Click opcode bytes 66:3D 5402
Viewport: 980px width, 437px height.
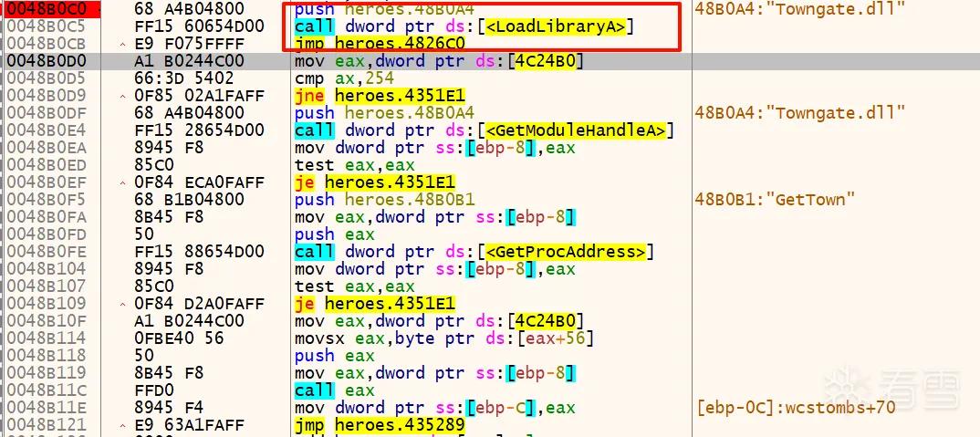click(x=183, y=78)
